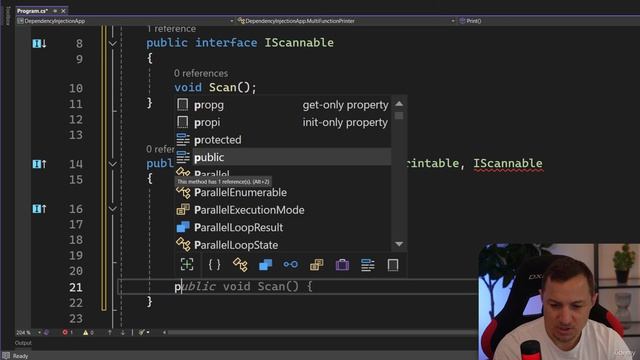640x360 pixels.
Task: Filter IntelliSense list by structures
Action: tap(265, 264)
